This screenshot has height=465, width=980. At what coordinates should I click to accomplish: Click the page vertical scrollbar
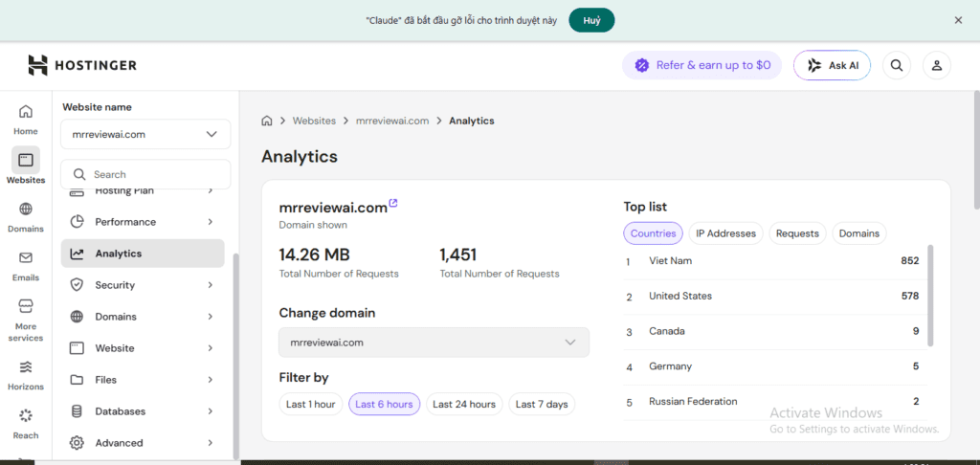click(977, 150)
